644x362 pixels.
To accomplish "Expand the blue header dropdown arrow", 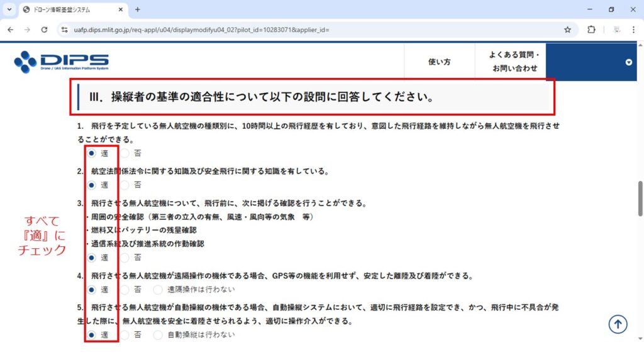I will point(628,62).
